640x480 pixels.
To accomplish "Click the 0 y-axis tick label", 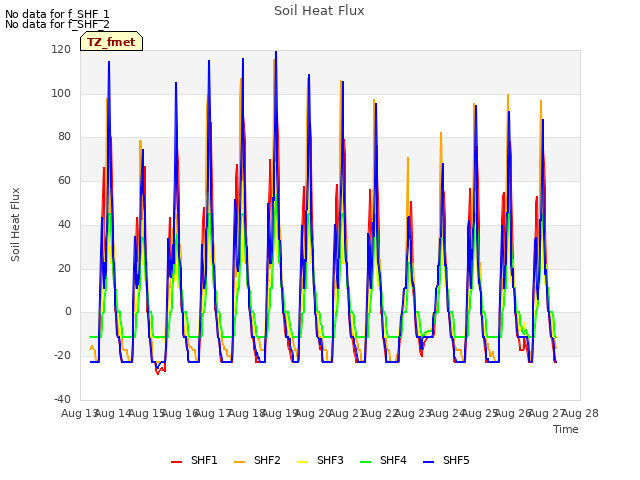I will click(68, 312).
